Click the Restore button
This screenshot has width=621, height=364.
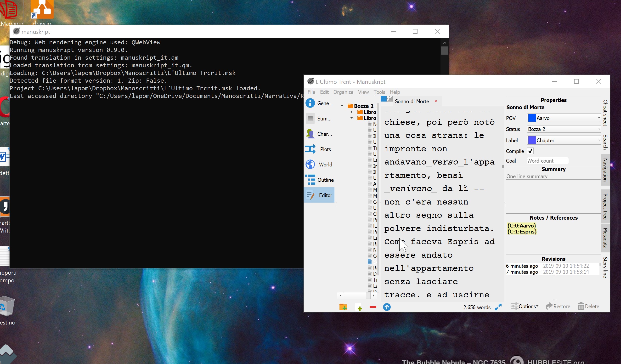(x=558, y=306)
